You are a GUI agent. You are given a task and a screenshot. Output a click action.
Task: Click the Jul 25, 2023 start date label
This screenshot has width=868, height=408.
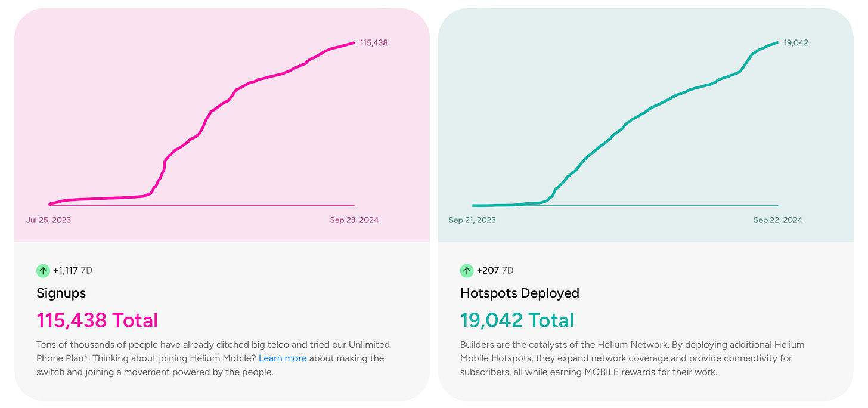[48, 220]
